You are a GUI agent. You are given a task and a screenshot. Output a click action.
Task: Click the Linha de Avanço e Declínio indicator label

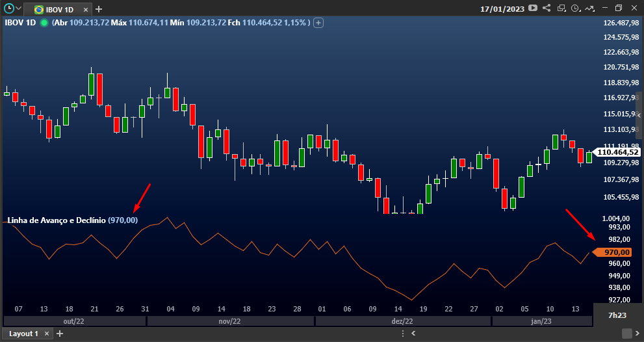coord(57,220)
